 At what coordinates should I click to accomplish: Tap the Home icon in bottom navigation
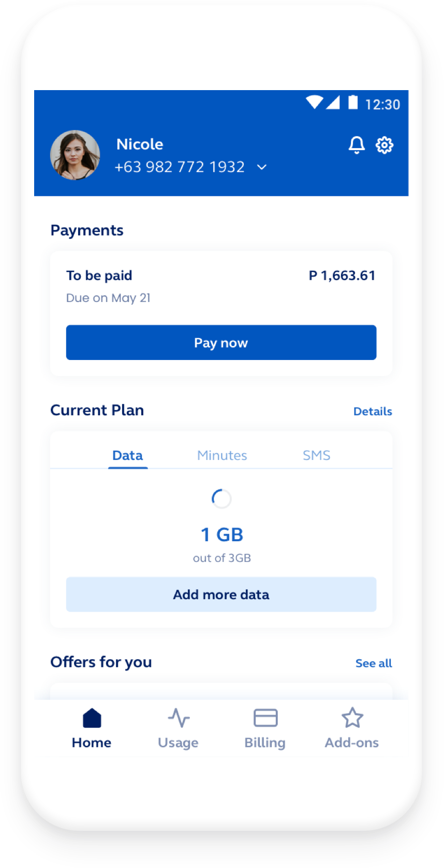(x=92, y=718)
